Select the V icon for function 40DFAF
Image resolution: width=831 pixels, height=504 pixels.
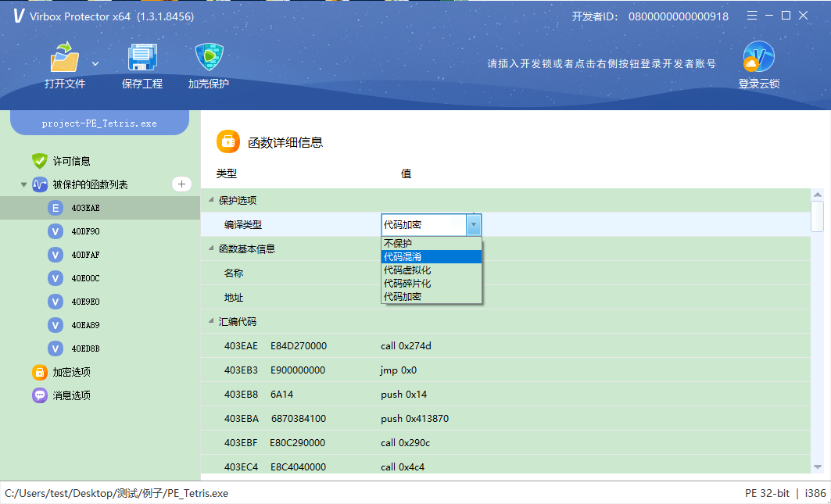point(56,255)
